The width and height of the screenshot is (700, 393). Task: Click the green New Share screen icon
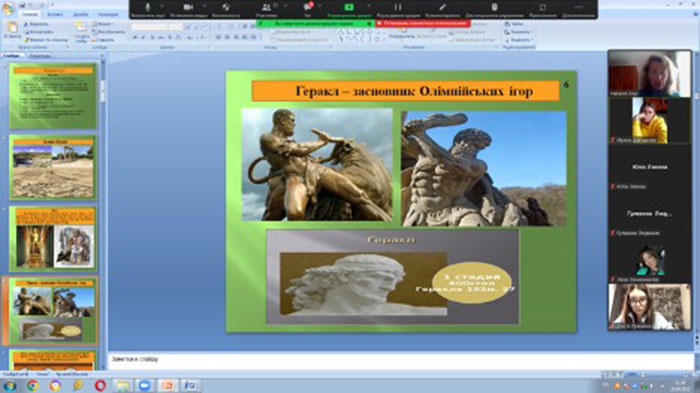click(x=349, y=7)
